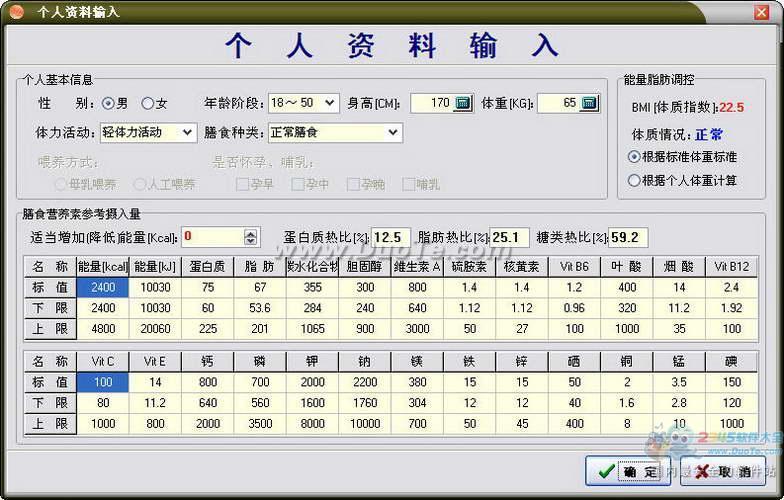
Task: Click the 蛋白质热比 percentage field
Action: [391, 237]
